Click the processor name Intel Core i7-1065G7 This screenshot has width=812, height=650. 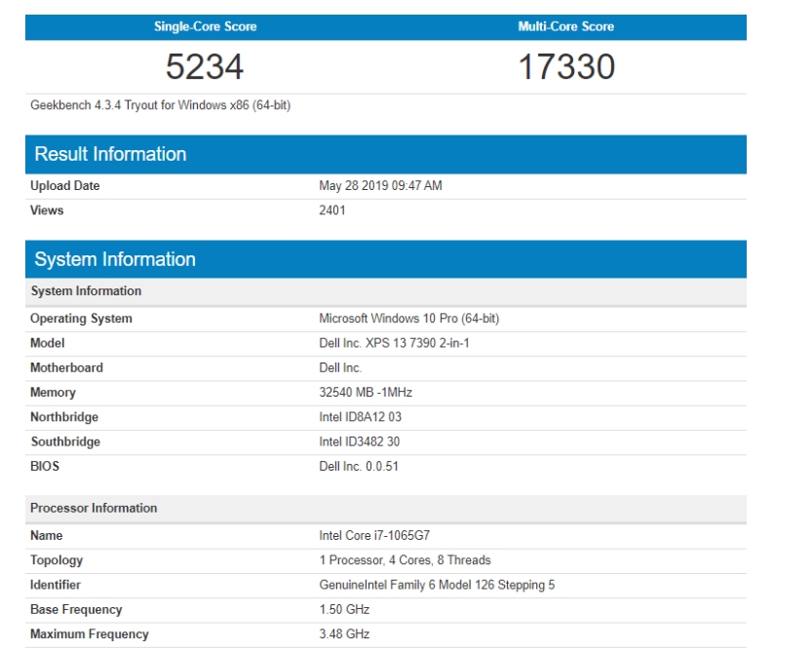point(373,535)
